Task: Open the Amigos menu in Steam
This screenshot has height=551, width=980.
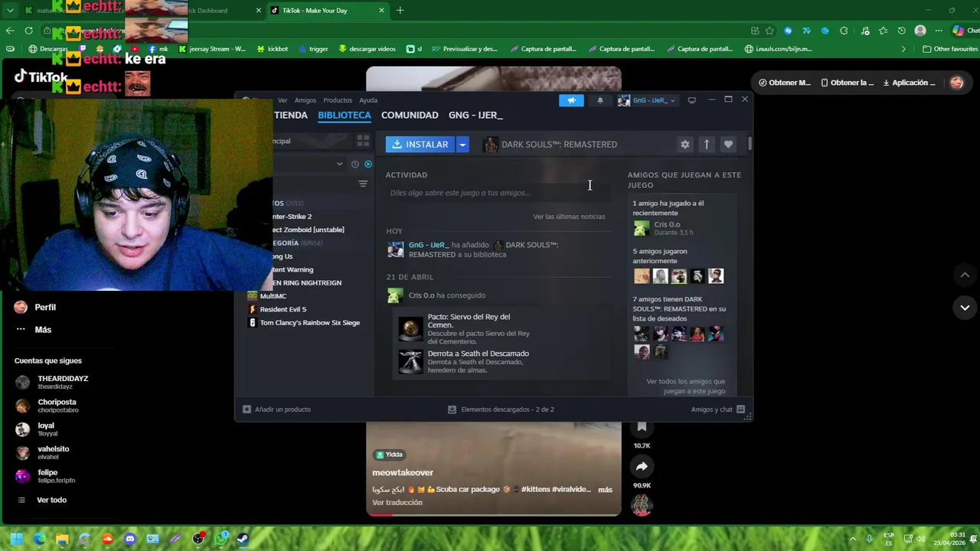Action: (x=305, y=100)
